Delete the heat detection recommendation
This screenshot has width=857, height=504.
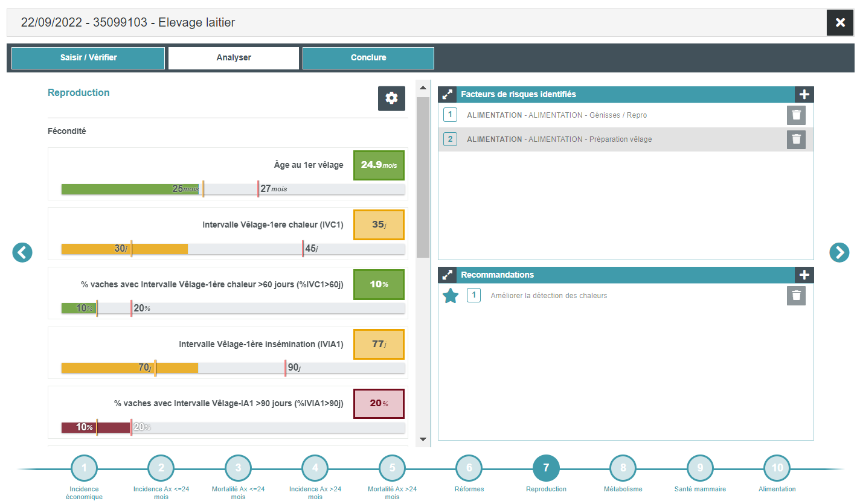[796, 296]
